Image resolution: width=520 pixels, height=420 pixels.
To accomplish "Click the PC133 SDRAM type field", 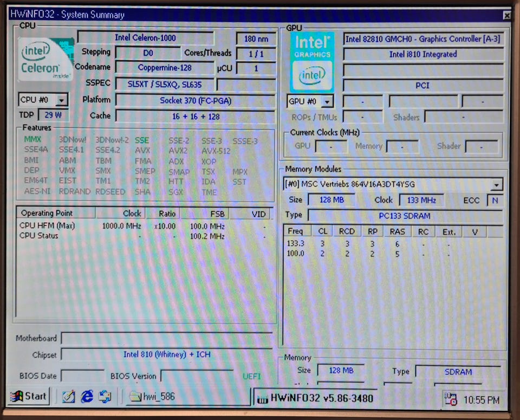I will (x=405, y=216).
